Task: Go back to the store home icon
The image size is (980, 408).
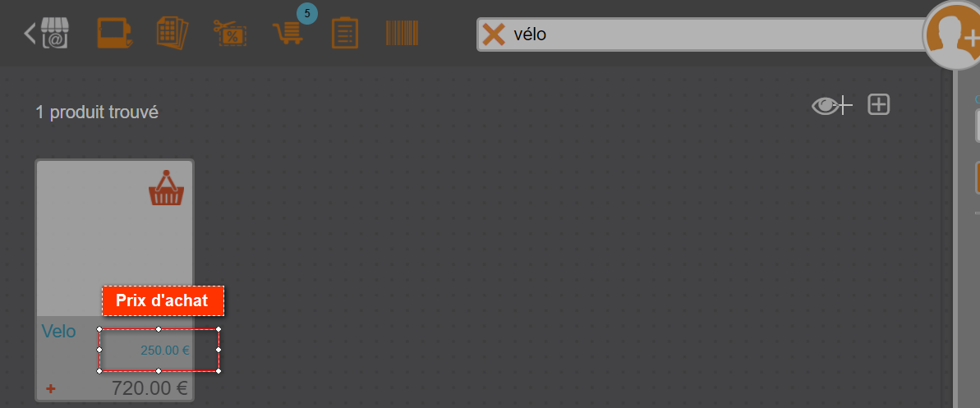Action: (x=46, y=33)
